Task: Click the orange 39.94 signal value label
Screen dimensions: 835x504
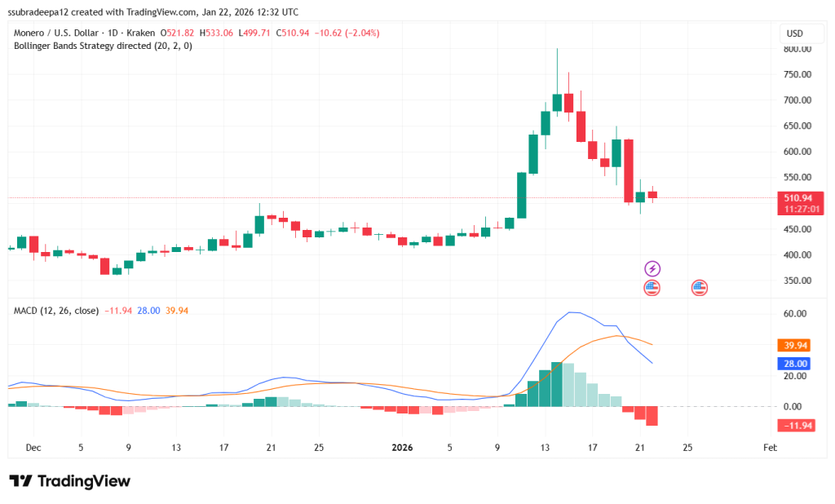Action: [794, 345]
